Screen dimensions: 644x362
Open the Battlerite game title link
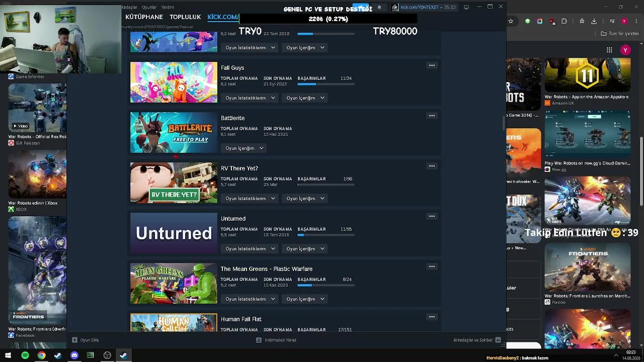click(x=233, y=118)
